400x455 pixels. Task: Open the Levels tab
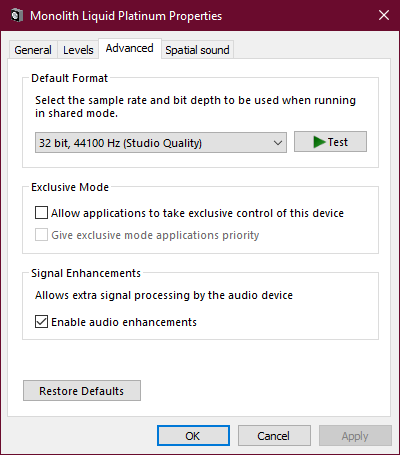78,50
